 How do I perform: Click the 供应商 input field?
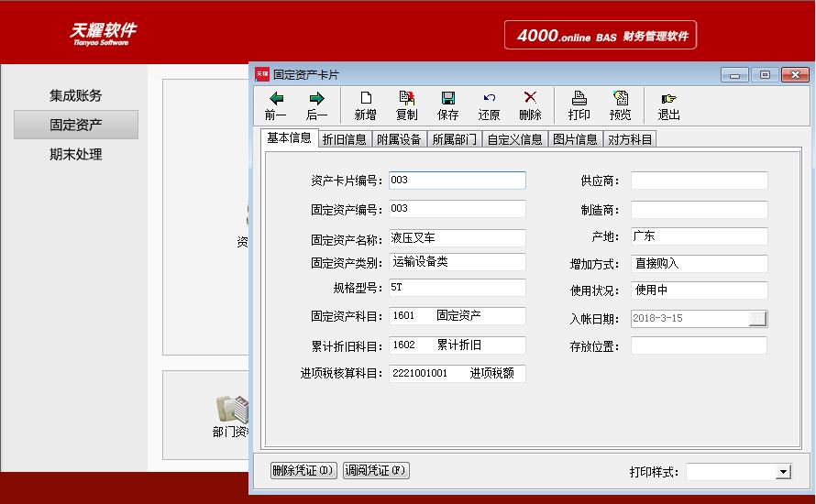point(699,181)
